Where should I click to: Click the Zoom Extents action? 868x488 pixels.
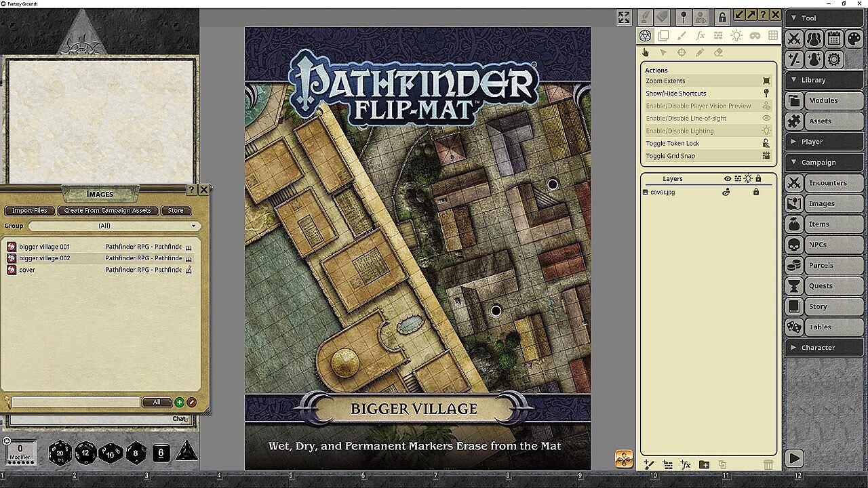pyautogui.click(x=708, y=81)
